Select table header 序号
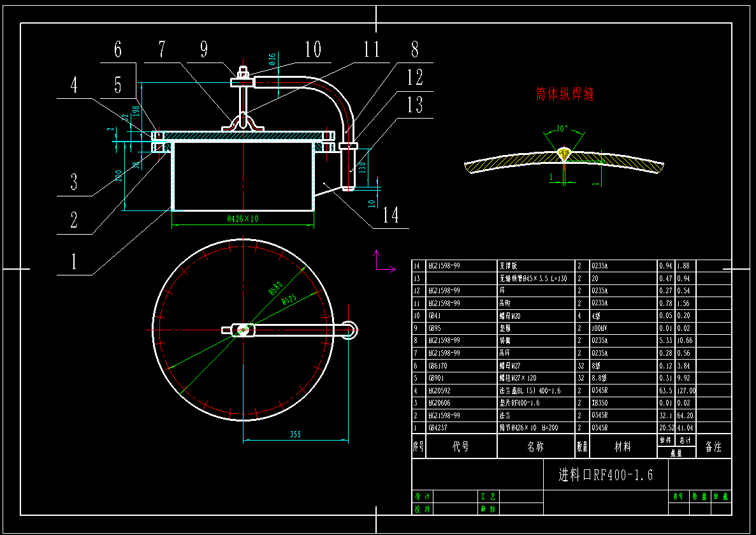This screenshot has width=756, height=535. [418, 446]
